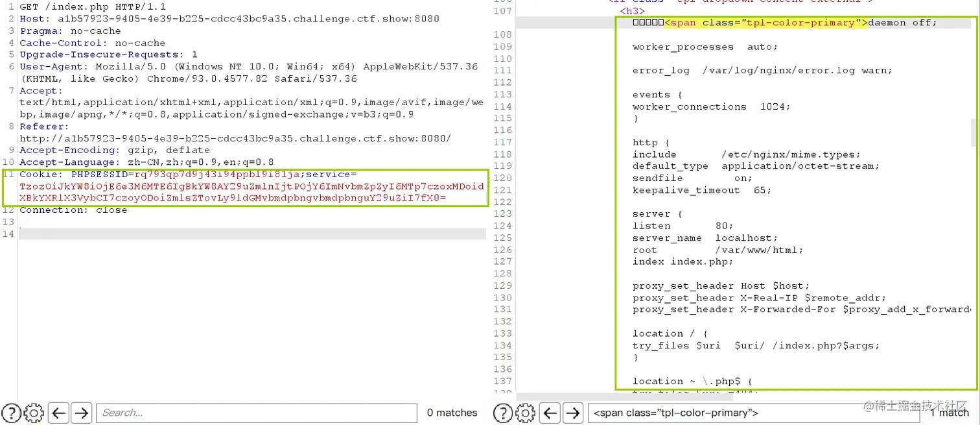Click the 'index index.php;' line
The width and height of the screenshot is (980, 425).
pyautogui.click(x=683, y=261)
